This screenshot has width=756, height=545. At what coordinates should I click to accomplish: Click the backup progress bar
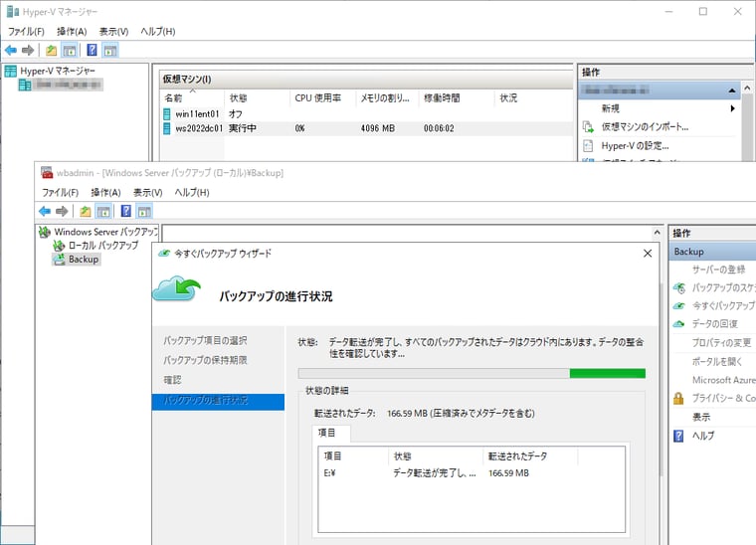click(472, 374)
